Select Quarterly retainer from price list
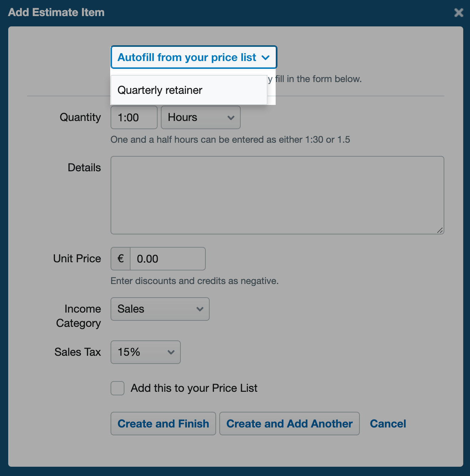470x476 pixels. (189, 90)
